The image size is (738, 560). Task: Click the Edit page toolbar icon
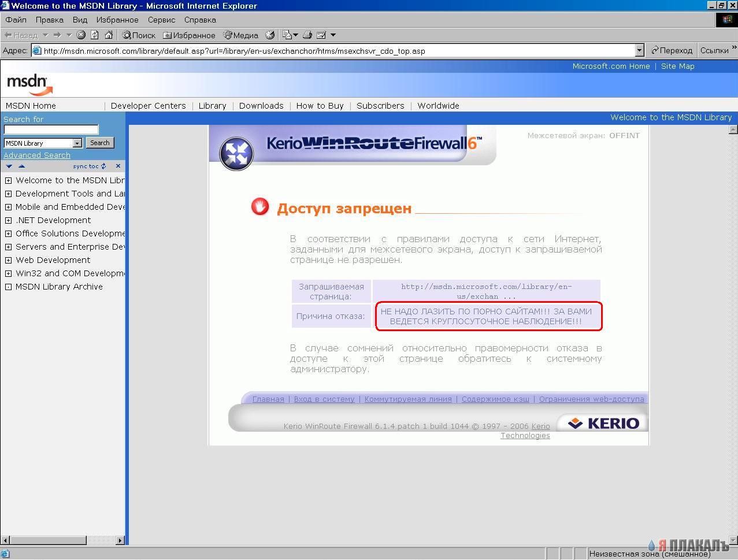coord(322,35)
